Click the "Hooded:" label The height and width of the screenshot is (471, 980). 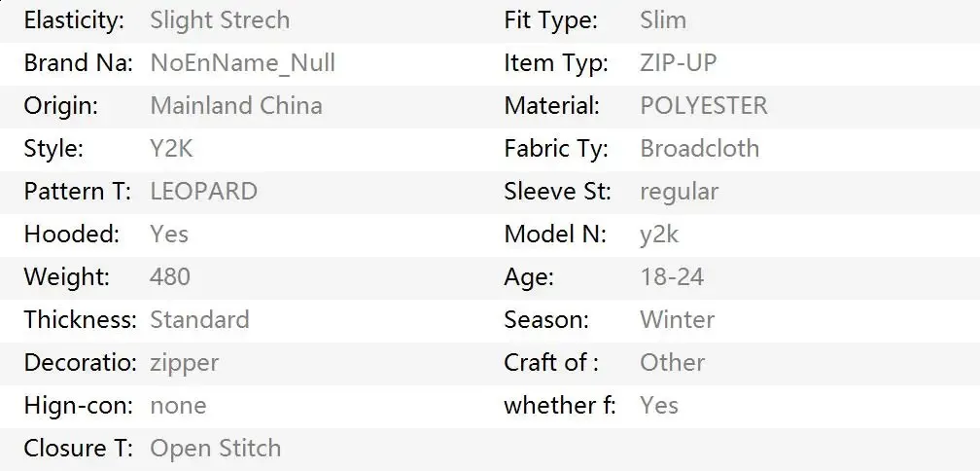pos(71,235)
